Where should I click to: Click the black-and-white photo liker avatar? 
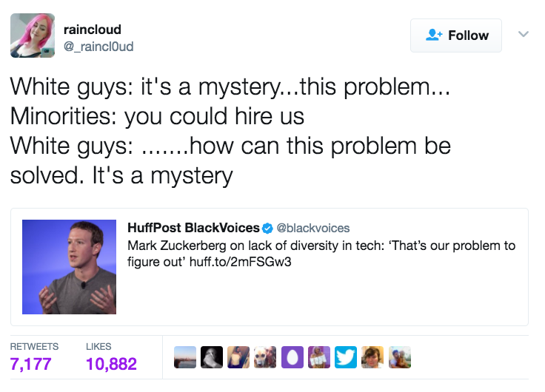coord(213,357)
